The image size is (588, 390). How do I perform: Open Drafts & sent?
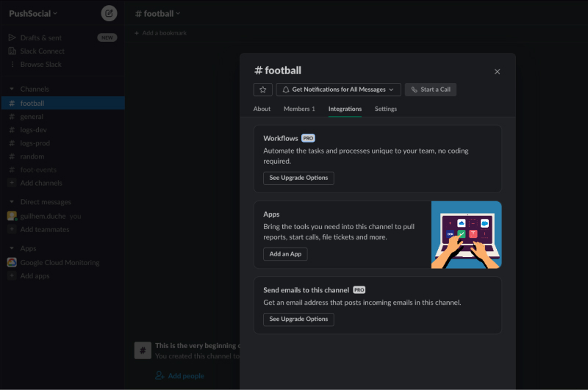click(x=41, y=38)
